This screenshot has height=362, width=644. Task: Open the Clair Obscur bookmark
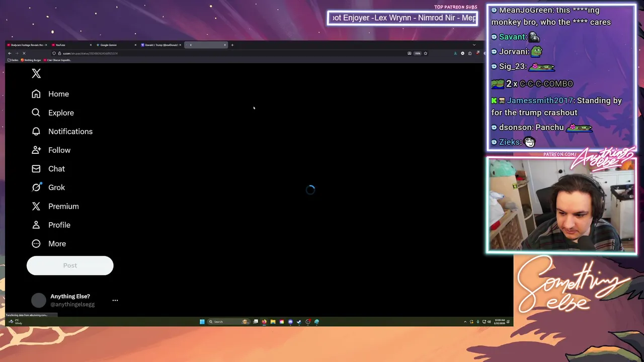coord(57,60)
